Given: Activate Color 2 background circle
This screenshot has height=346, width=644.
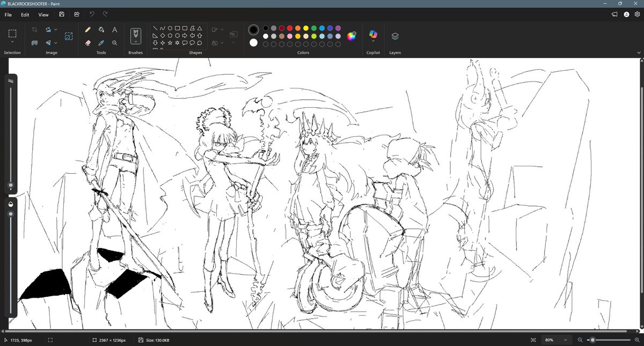Looking at the screenshot, I should 254,42.
